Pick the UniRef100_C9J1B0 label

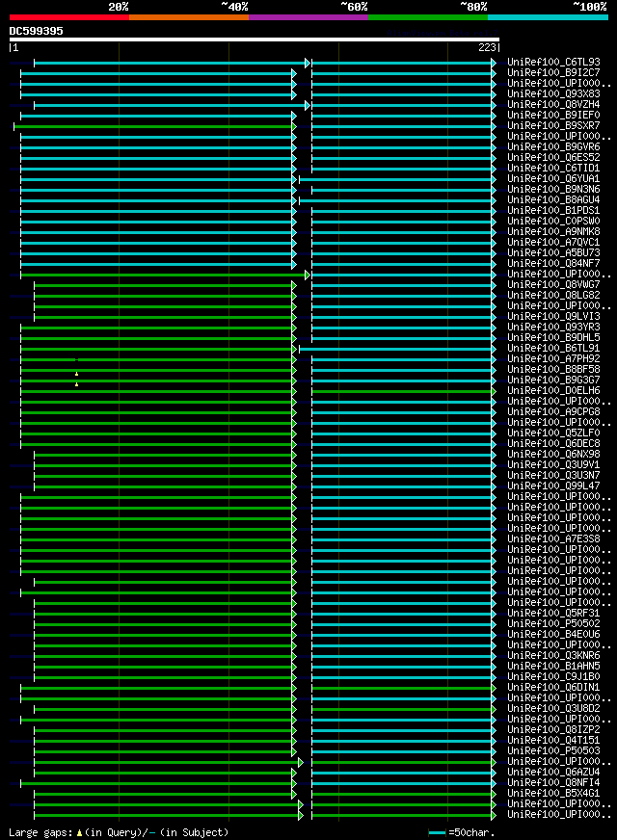point(553,676)
